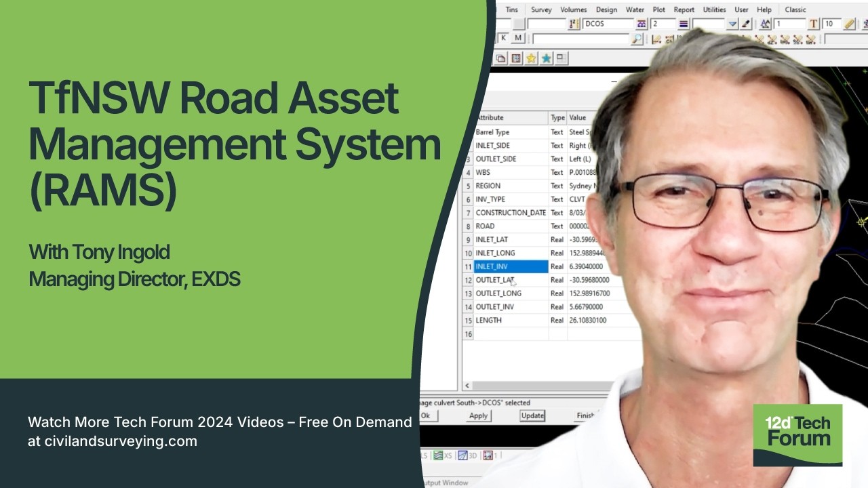This screenshot has width=868, height=488.
Task: Click value 6.39040000 for INLET_INV
Action: 587,266
